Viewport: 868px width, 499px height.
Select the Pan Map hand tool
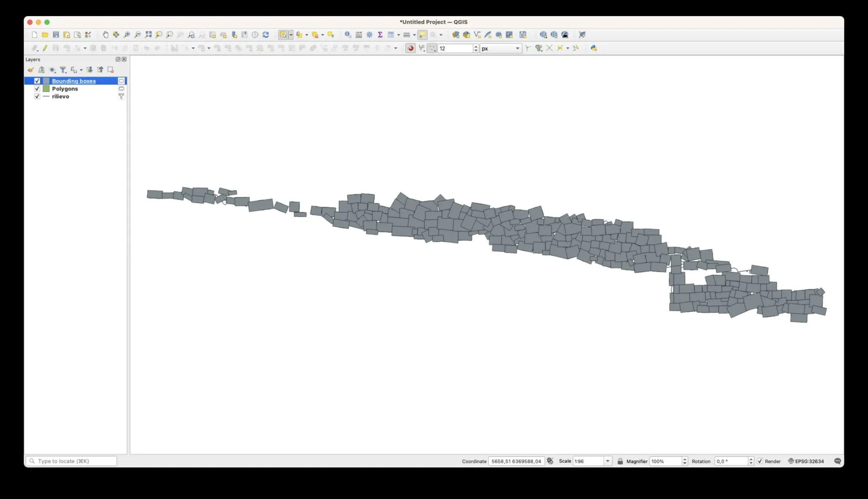[x=105, y=35]
